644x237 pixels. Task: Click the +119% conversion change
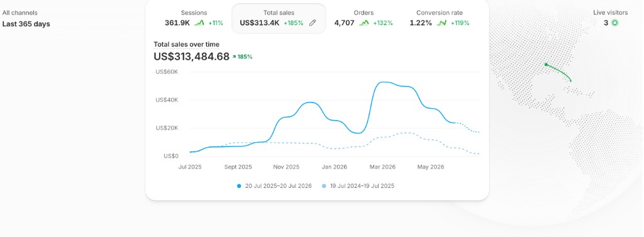pos(460,23)
